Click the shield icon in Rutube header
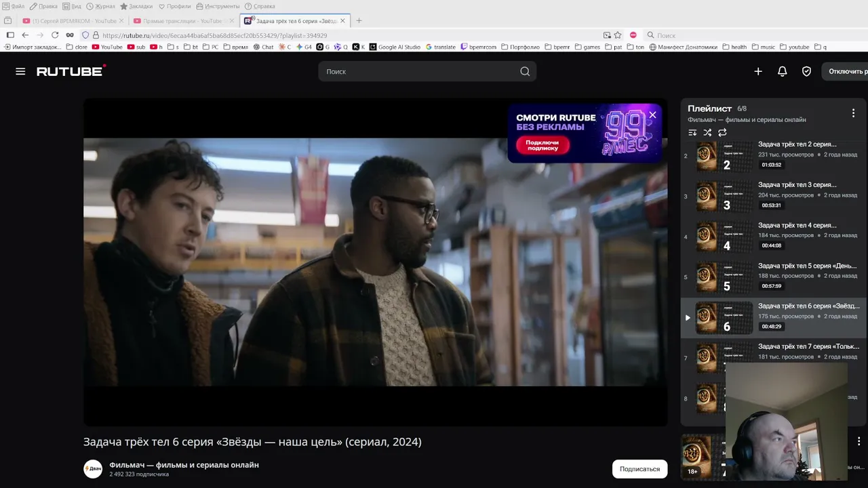Image resolution: width=868 pixels, height=488 pixels. pos(806,71)
